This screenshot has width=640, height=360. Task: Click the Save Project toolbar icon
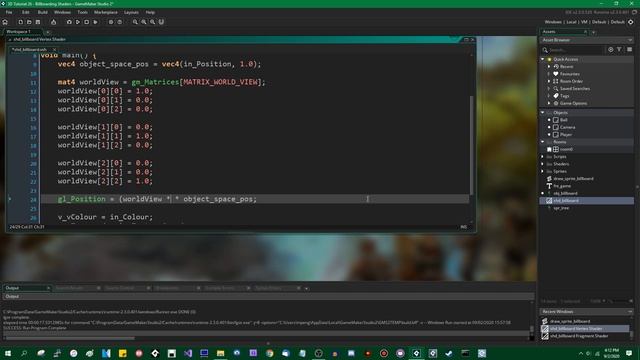click(x=38, y=22)
